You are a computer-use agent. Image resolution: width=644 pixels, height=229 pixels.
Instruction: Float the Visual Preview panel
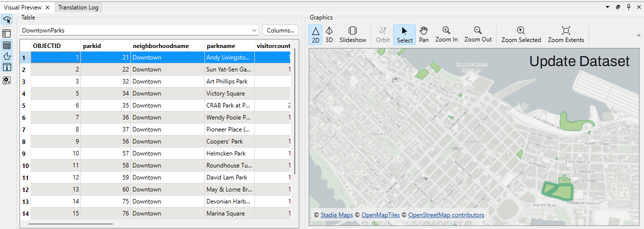point(618,7)
